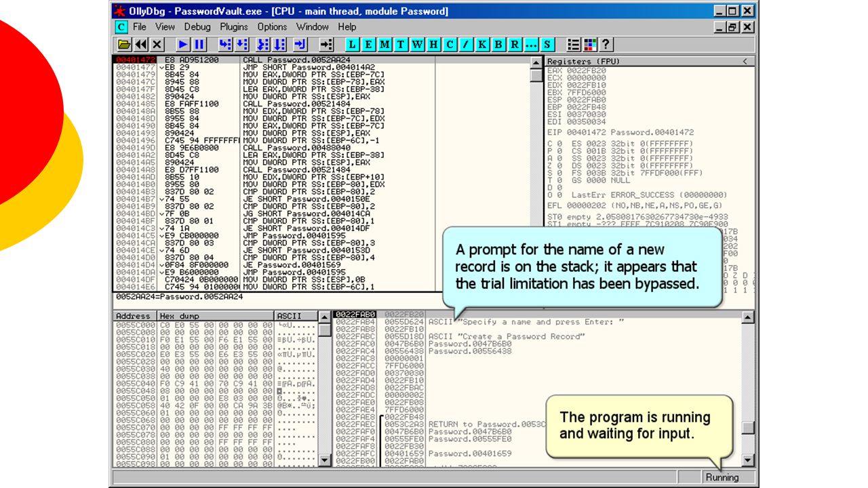The width and height of the screenshot is (868, 488).
Task: Select the EFL 00000202 flags line
Action: 635,205
